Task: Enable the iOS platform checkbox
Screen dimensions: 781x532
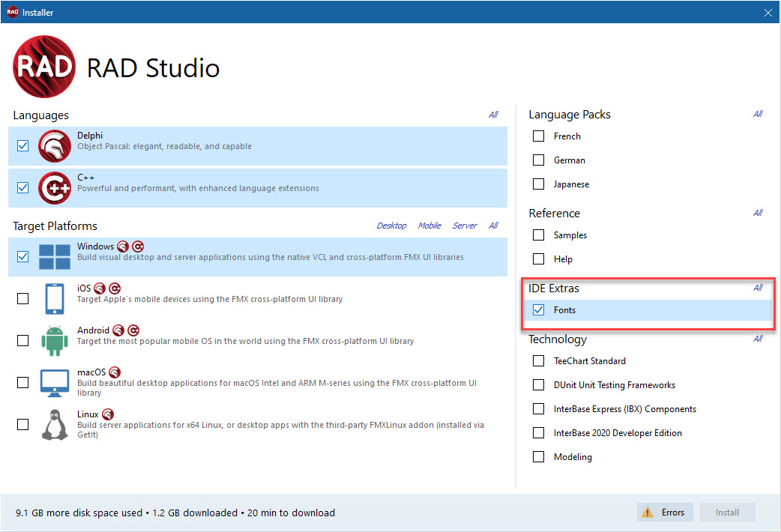Action: pyautogui.click(x=23, y=299)
